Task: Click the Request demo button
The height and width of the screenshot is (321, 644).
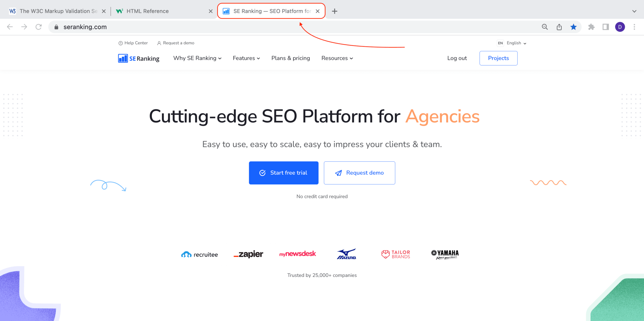Action: point(359,173)
